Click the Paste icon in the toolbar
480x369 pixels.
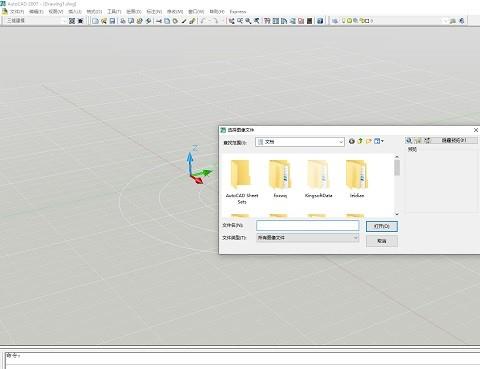coord(175,21)
